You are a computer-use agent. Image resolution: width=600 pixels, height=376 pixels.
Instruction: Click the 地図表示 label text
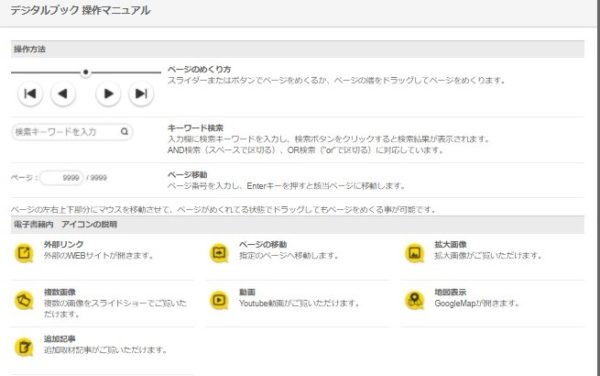(x=450, y=292)
